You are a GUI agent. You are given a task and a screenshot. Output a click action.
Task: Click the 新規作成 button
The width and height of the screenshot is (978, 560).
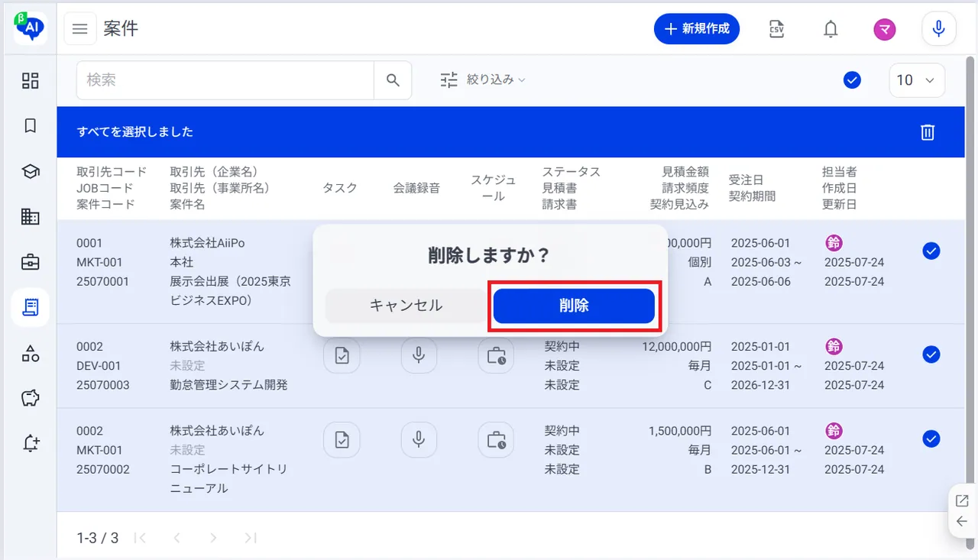(697, 29)
